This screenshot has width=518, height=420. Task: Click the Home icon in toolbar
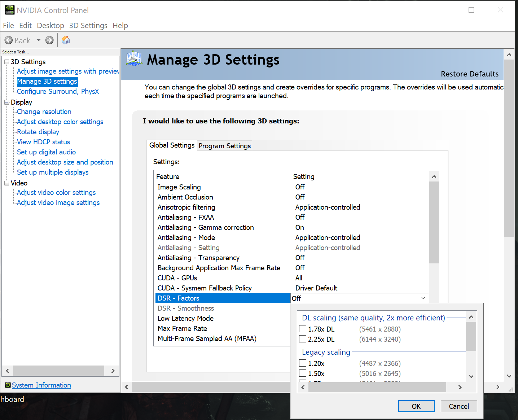coord(66,40)
